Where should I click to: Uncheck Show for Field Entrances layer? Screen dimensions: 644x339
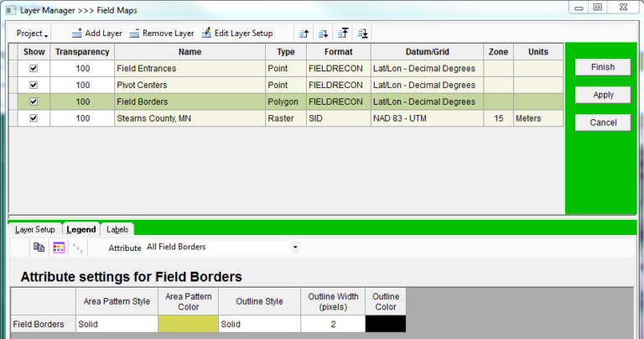coord(34,69)
